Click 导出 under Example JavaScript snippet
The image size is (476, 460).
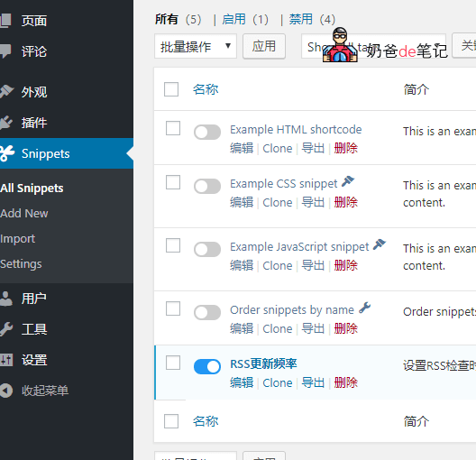point(313,265)
